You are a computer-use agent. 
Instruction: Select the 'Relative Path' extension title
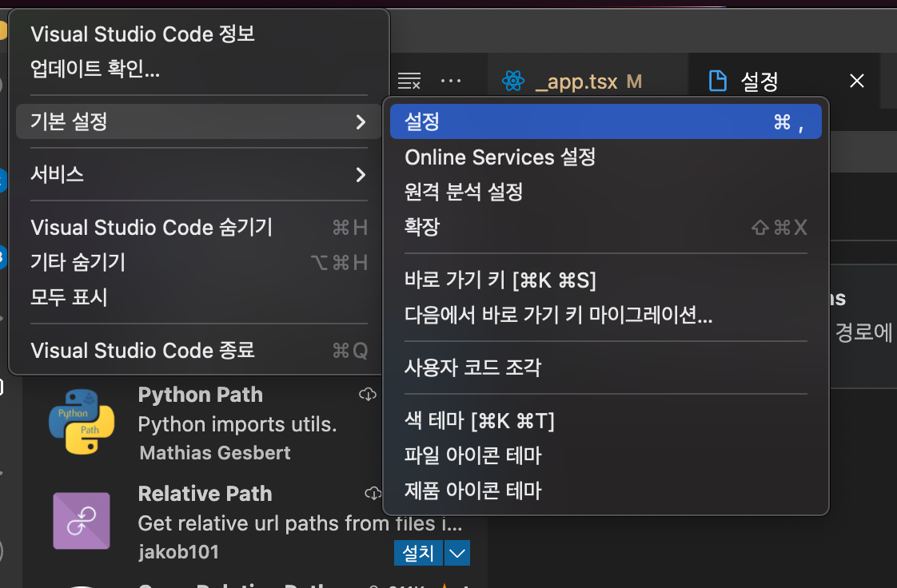click(205, 494)
